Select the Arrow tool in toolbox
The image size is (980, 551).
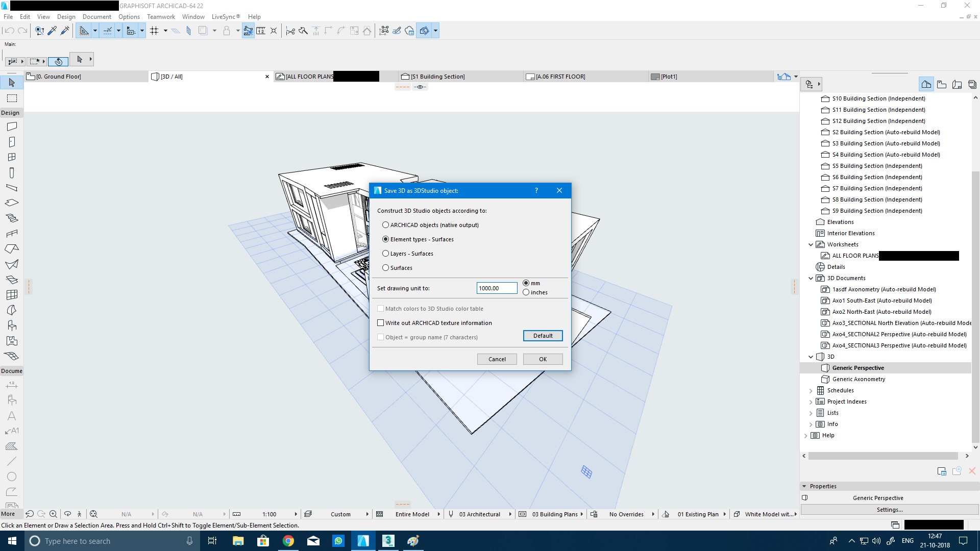(12, 83)
